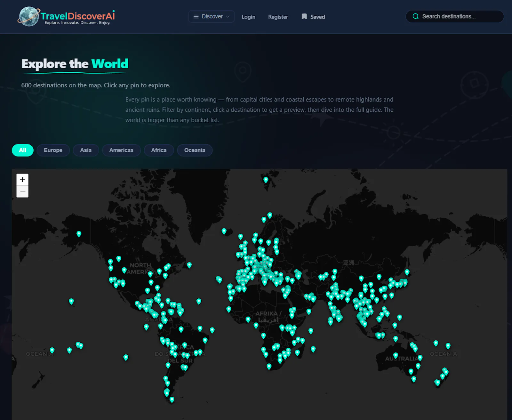Open the Login page
Image resolution: width=512 pixels, height=420 pixels.
[248, 17]
